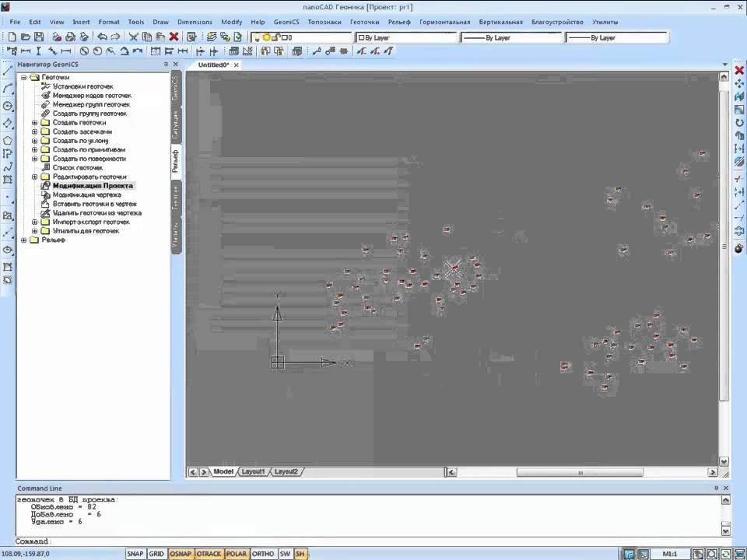Image resolution: width=747 pixels, height=560 pixels.
Task: Click the Print icon in the toolbar
Action: (70, 37)
